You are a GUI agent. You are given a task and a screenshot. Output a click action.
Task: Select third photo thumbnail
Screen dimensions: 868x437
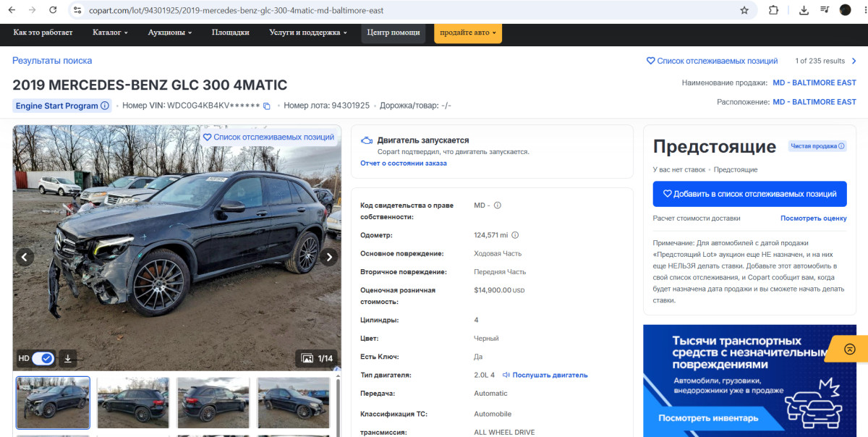tap(213, 402)
